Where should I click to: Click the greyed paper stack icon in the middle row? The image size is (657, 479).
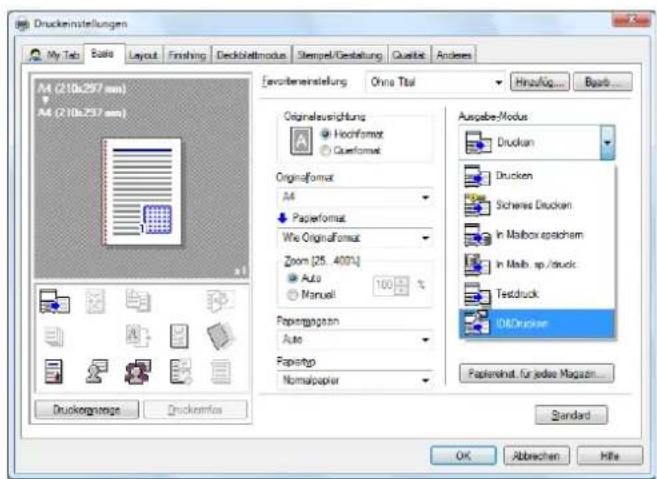pyautogui.click(x=54, y=336)
